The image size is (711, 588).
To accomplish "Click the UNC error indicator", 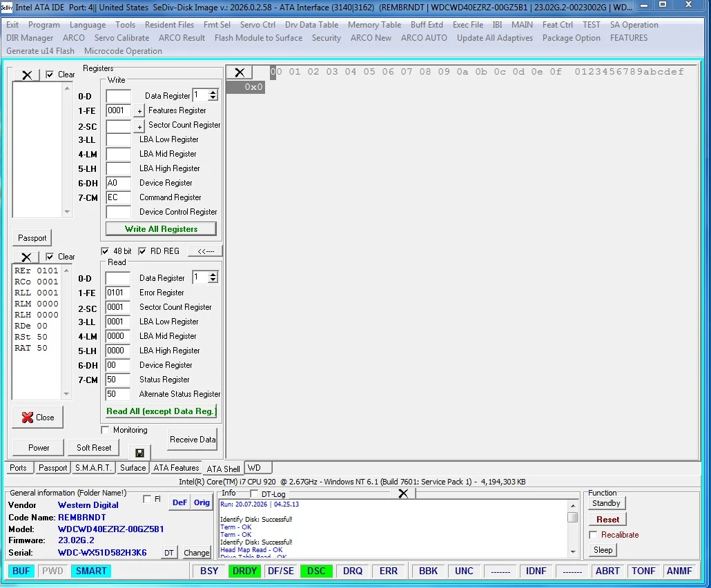I will click(x=464, y=571).
